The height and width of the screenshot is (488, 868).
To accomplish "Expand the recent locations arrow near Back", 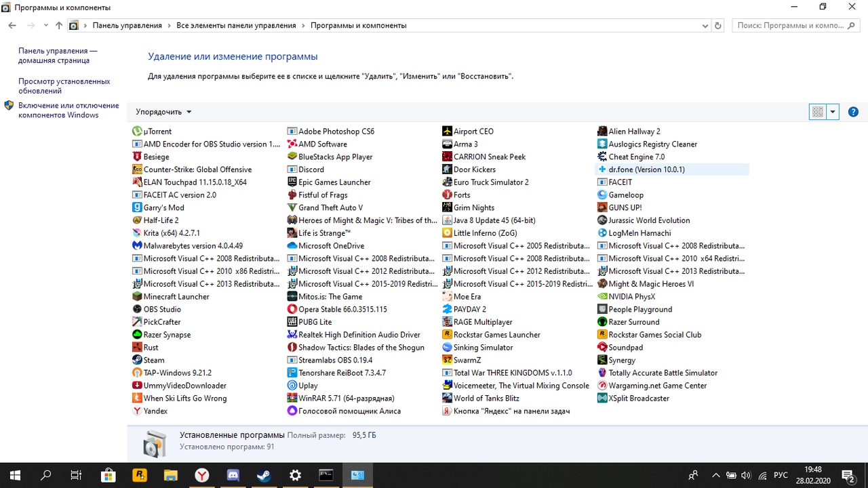I will coord(45,25).
